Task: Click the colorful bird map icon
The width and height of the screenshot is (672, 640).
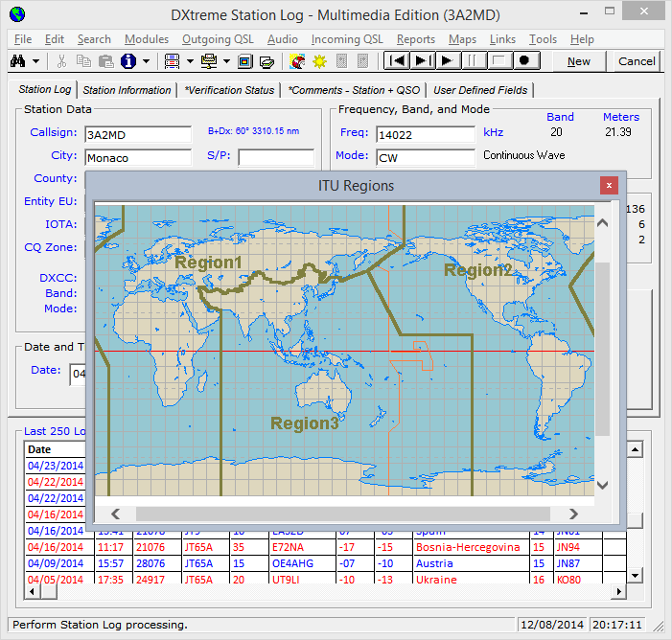Action: [297, 61]
